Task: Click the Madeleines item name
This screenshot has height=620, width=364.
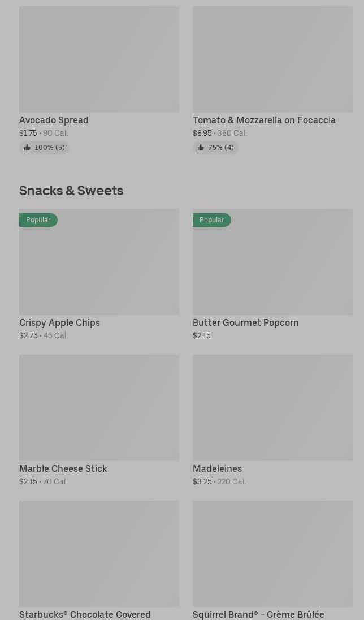Action: [217, 468]
